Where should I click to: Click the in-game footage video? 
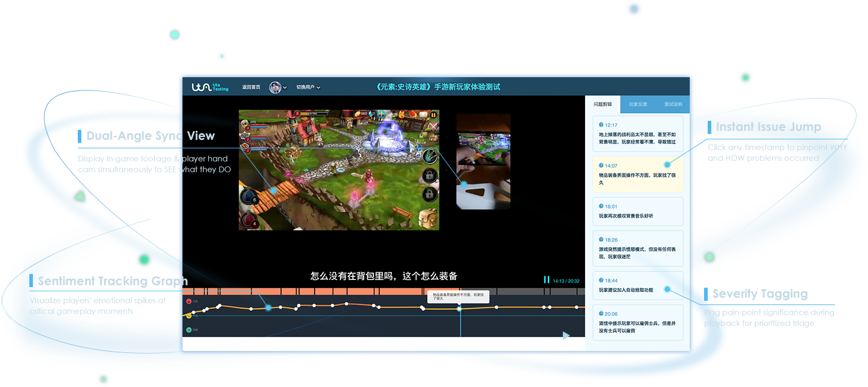339,170
